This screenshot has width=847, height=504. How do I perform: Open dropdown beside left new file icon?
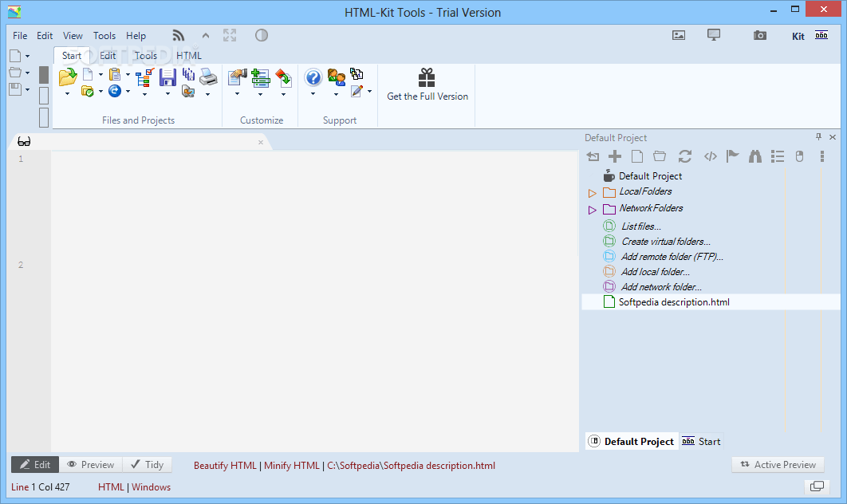[28, 56]
